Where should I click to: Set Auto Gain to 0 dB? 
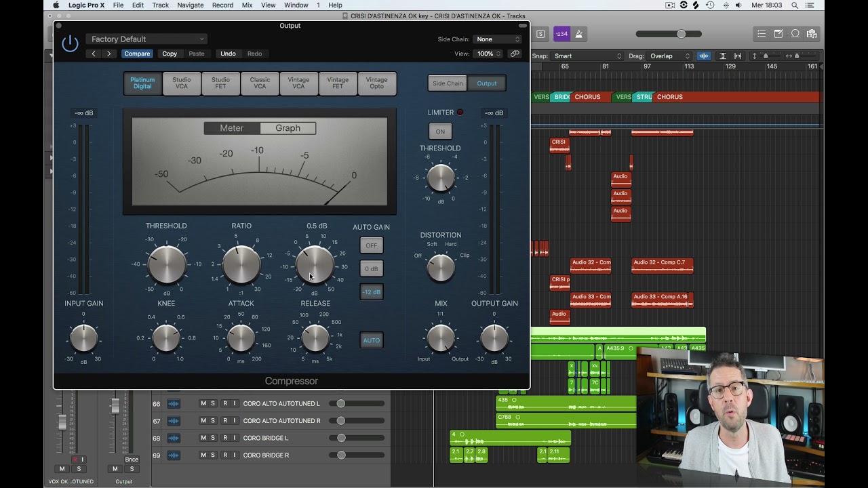coord(372,269)
